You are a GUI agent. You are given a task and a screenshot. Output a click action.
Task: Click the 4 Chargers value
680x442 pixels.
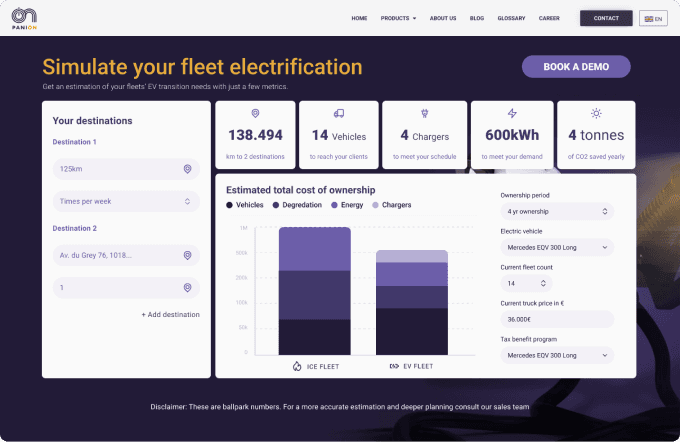point(425,135)
